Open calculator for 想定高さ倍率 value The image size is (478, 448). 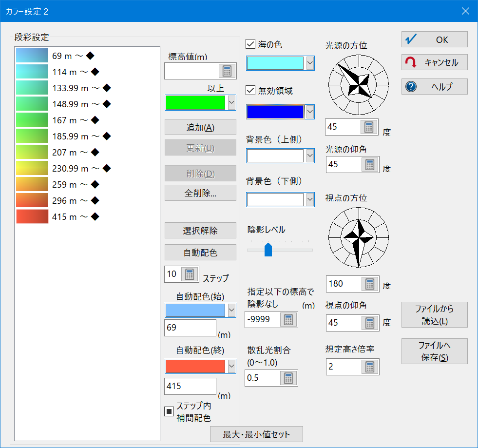[x=370, y=367]
